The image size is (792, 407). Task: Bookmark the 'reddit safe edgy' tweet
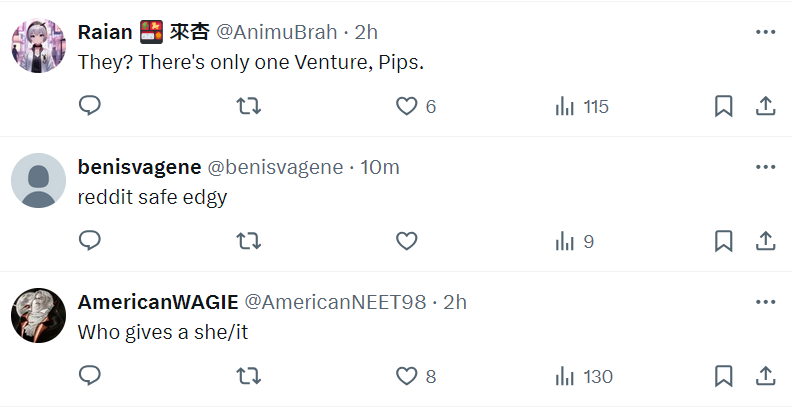tap(723, 241)
